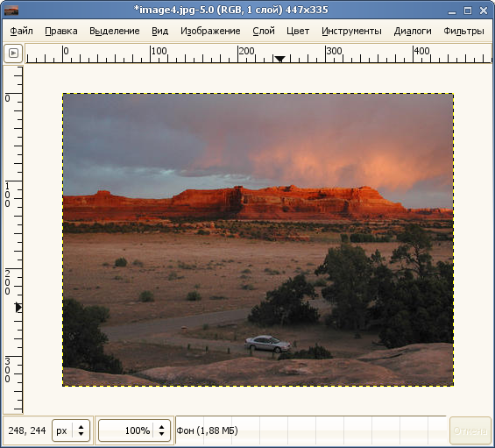Open the Файл menu
Screen dimensions: 495x448
point(22,31)
